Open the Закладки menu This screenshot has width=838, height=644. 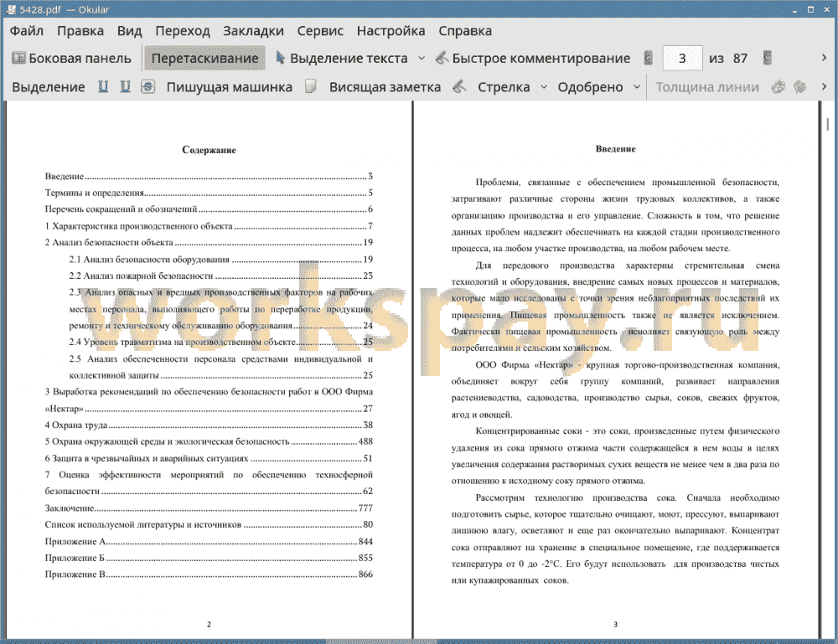(x=253, y=31)
